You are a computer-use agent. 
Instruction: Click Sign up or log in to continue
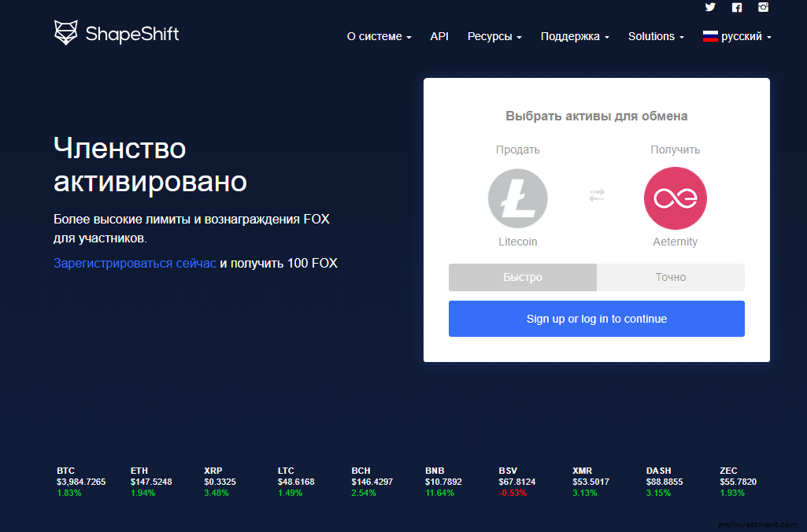coord(597,319)
